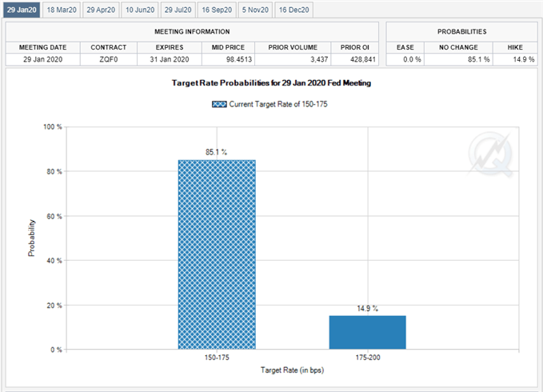Click the Probability y-axis title
Viewport: 543px width, 392px height.
[31, 238]
